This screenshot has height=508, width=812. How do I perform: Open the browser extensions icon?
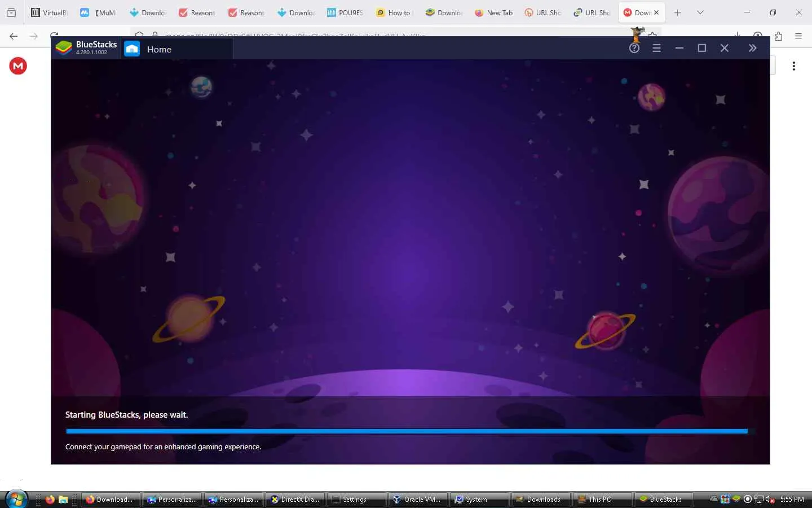778,36
